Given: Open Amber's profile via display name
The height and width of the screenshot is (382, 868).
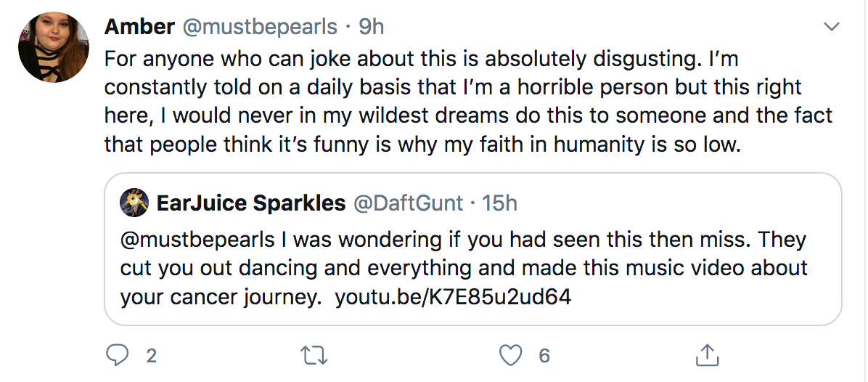Looking at the screenshot, I should pyautogui.click(x=139, y=27).
